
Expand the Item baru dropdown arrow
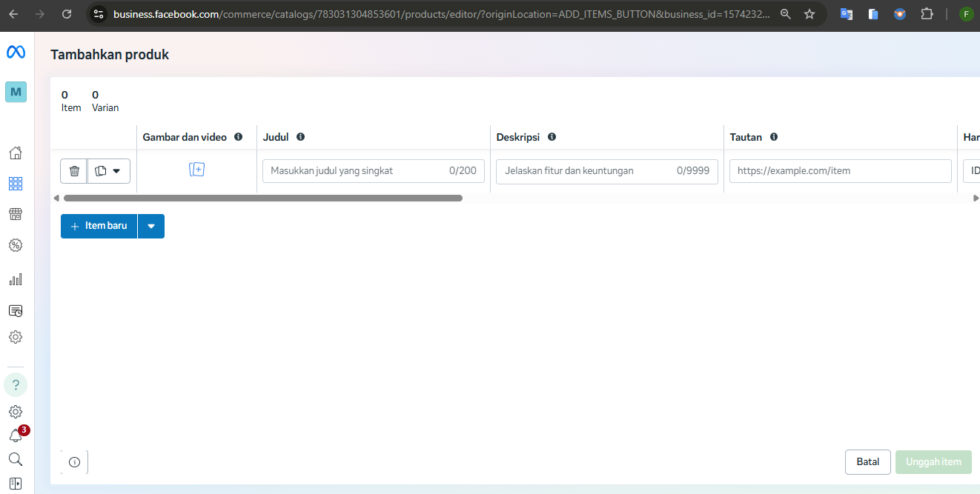click(x=151, y=227)
